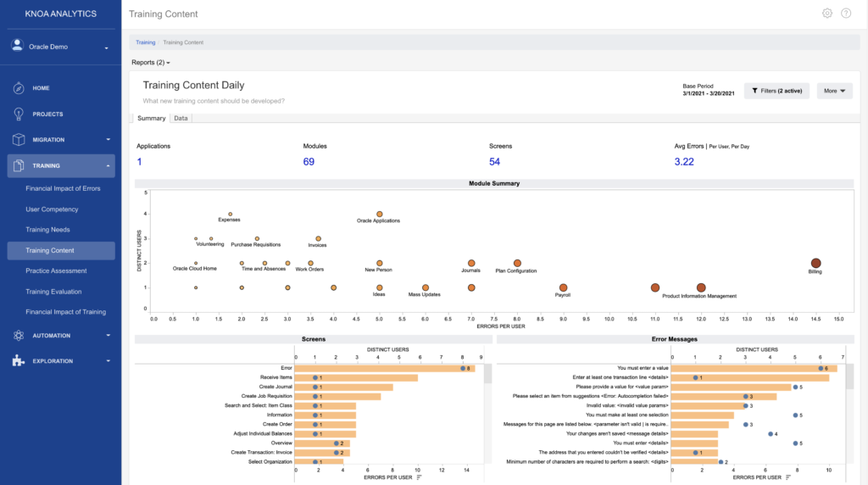Select the Invoices bubble in chart
The width and height of the screenshot is (868, 485).
coord(318,238)
